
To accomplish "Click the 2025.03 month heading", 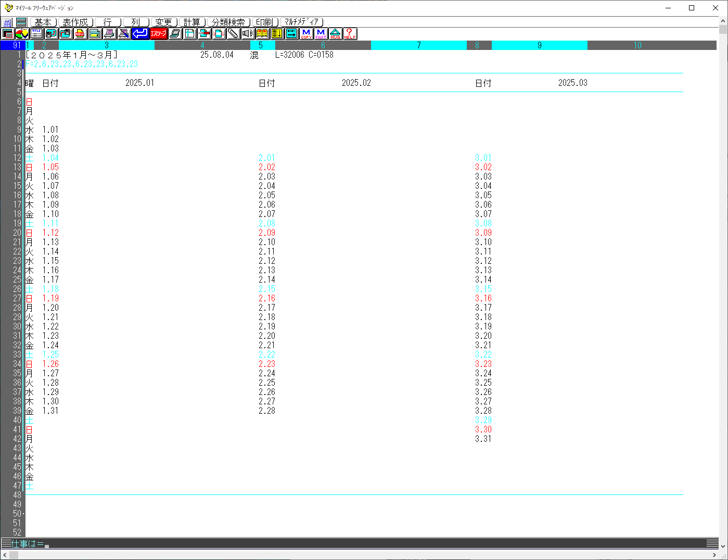I will click(x=573, y=83).
